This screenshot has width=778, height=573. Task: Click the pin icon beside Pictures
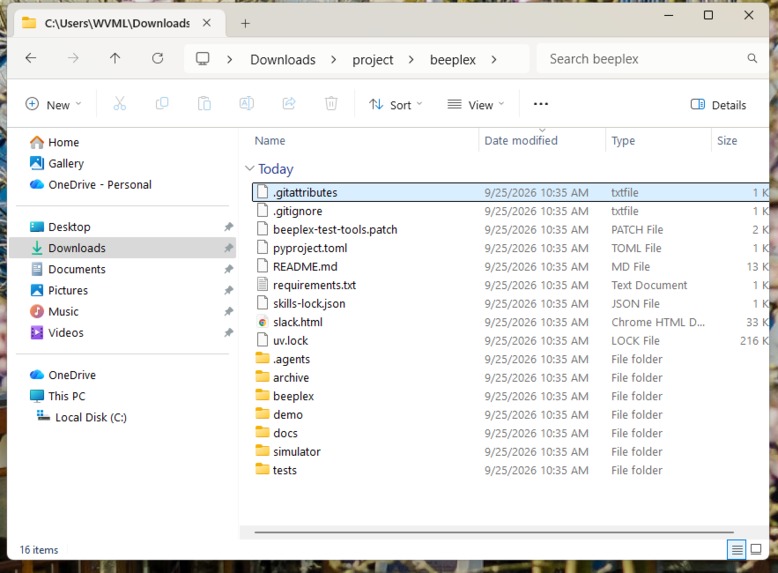[228, 290]
